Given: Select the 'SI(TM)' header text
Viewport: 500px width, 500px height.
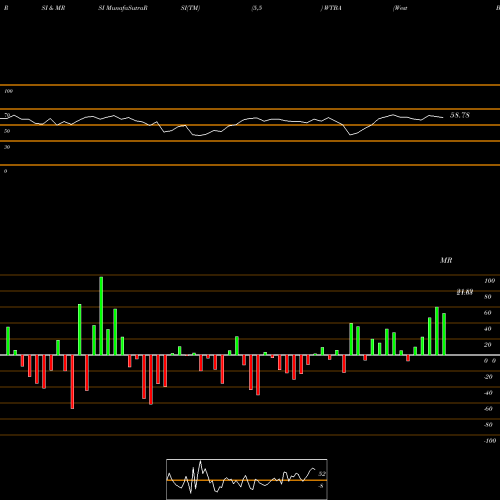Looking at the screenshot, I should pos(190,8).
